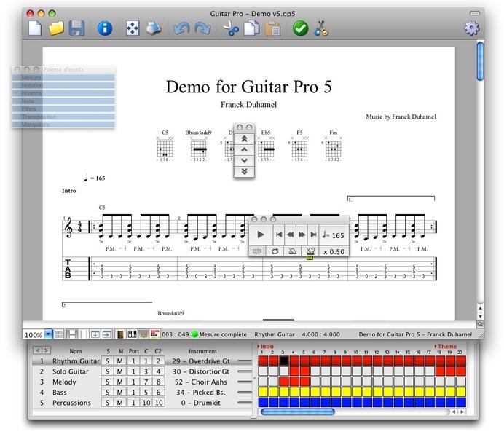
Task: Select the Solo Guitar track name
Action: point(71,371)
